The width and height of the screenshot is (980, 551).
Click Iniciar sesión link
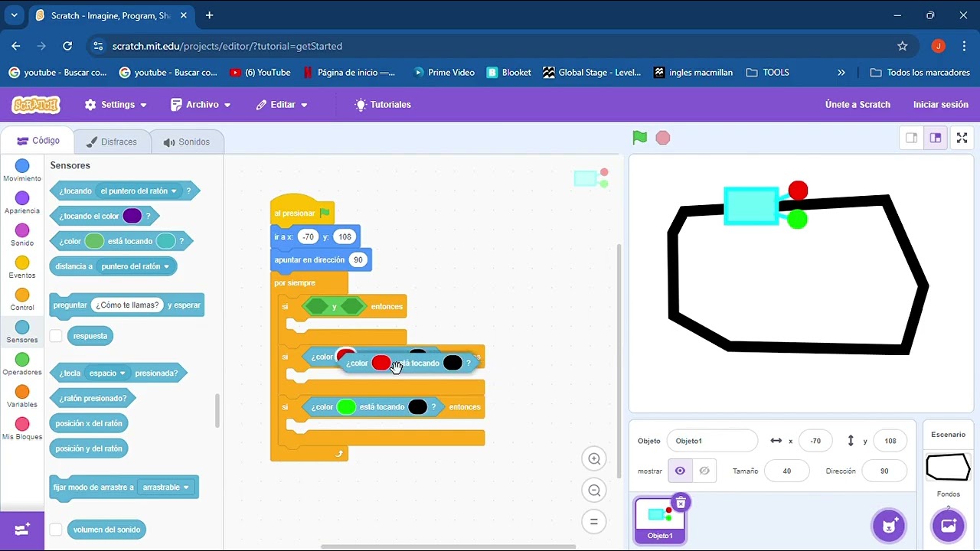pos(941,105)
